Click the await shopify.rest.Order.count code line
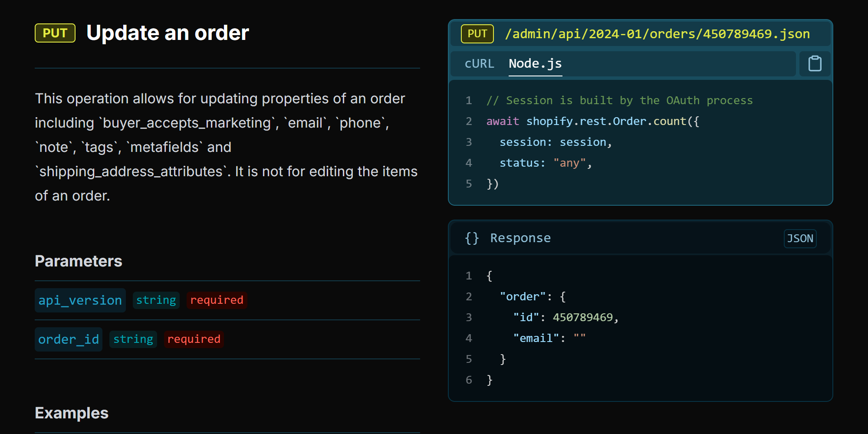The width and height of the screenshot is (868, 434). click(592, 122)
